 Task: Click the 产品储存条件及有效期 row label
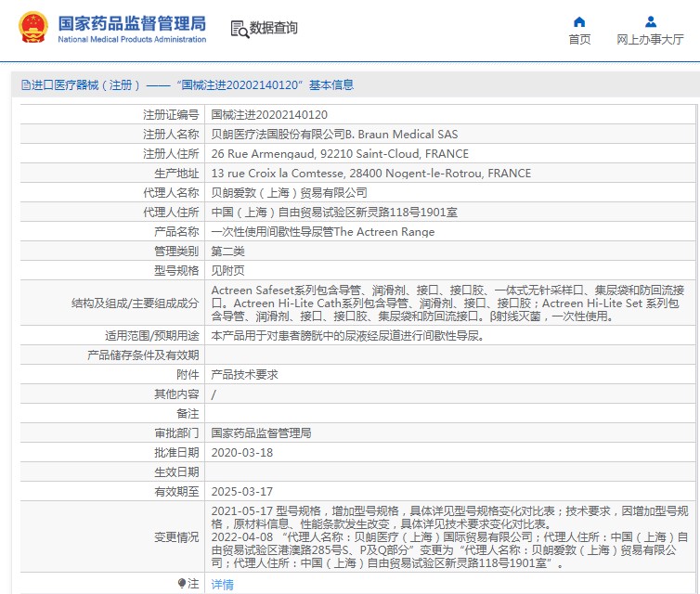tap(143, 355)
